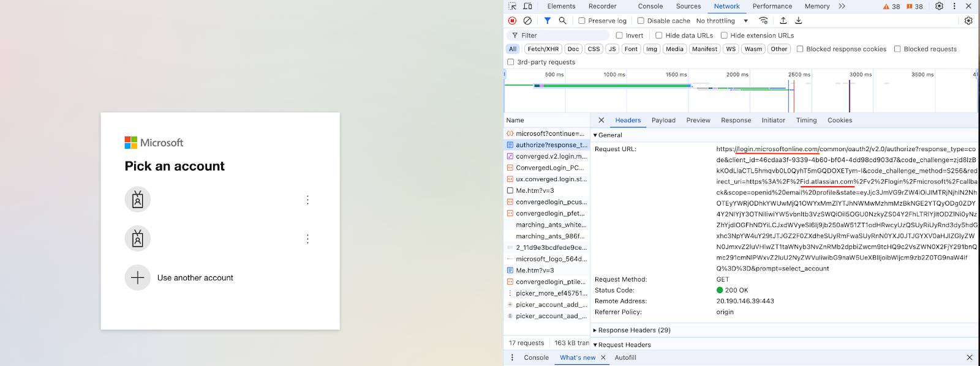Toggle the network filter funnel icon
Screen dimensions: 980x366
548,21
